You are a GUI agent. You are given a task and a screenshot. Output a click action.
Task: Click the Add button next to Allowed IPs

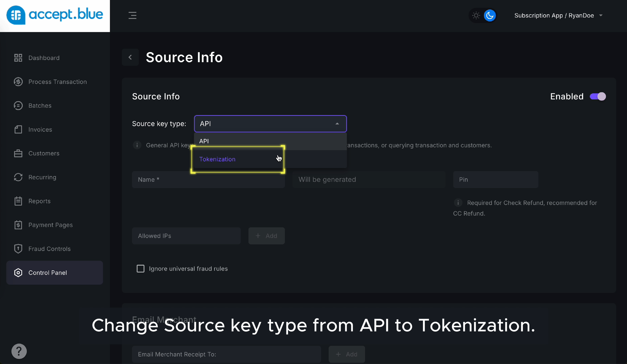tap(266, 236)
